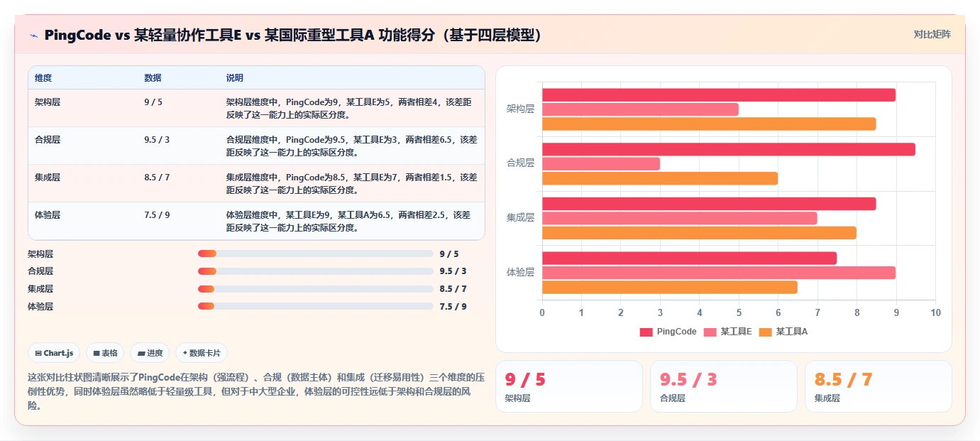Image resolution: width=980 pixels, height=441 pixels.
Task: Select the 合规层 cell in the table
Action: 48,140
